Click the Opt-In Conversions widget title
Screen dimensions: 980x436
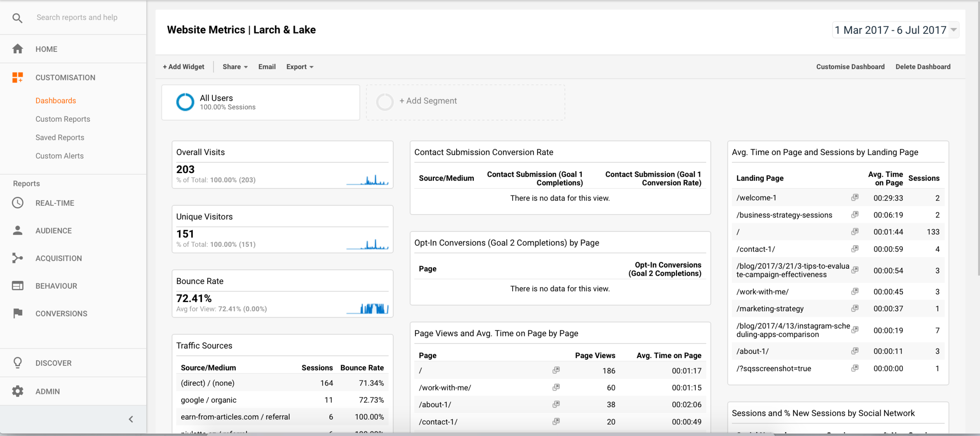coord(506,243)
